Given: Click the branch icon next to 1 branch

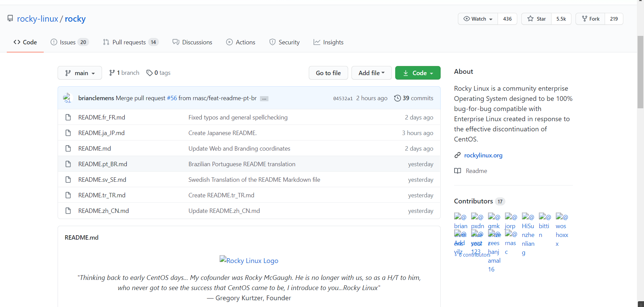Looking at the screenshot, I should (112, 73).
